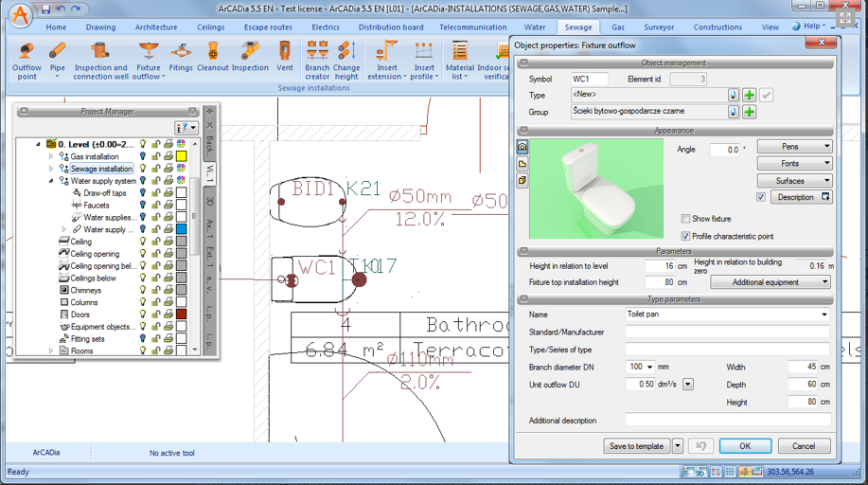The width and height of the screenshot is (868, 485).
Task: Click the Save to template button
Action: point(636,445)
